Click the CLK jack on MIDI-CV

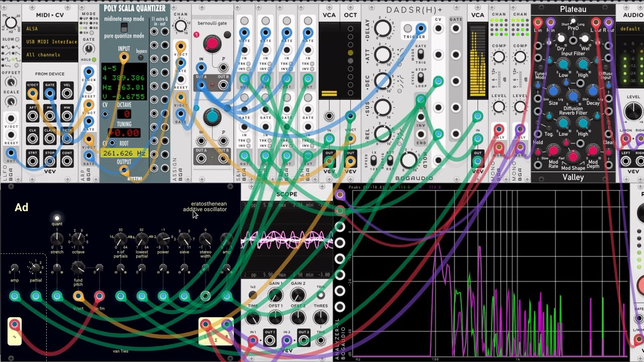click(x=33, y=138)
